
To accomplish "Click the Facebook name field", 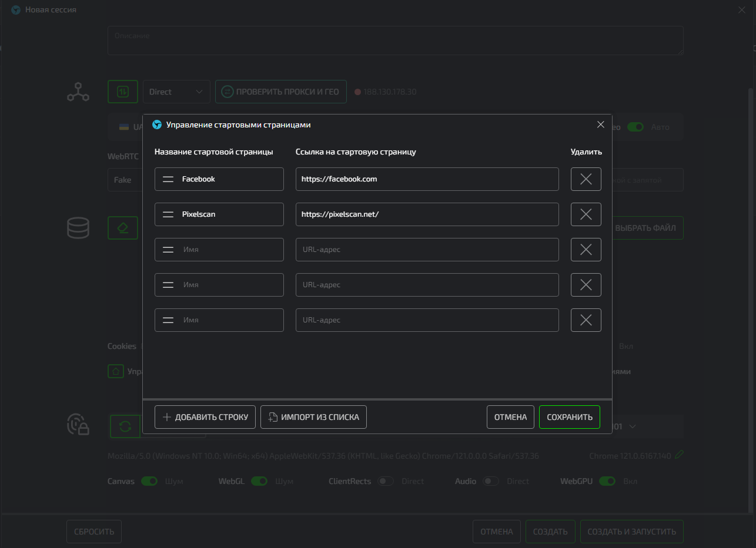I will click(219, 179).
